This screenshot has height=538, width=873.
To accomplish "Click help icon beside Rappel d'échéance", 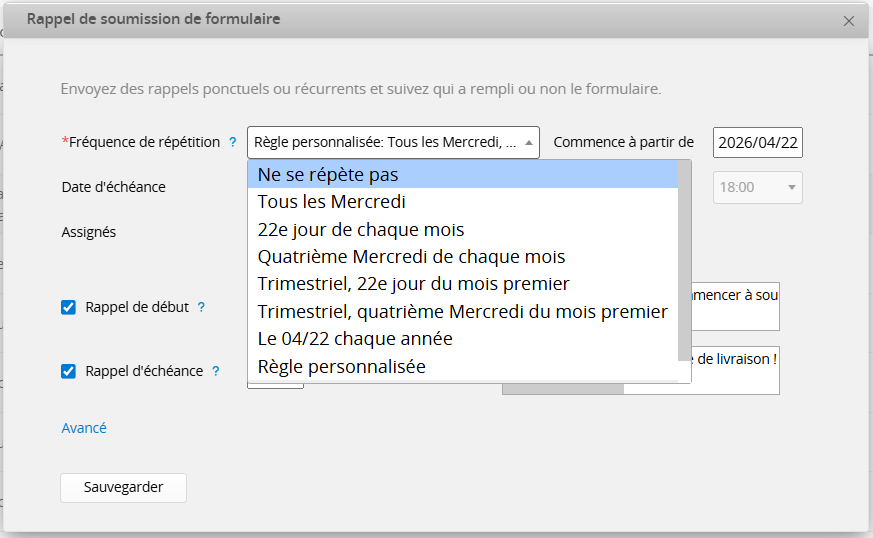I will [x=216, y=371].
